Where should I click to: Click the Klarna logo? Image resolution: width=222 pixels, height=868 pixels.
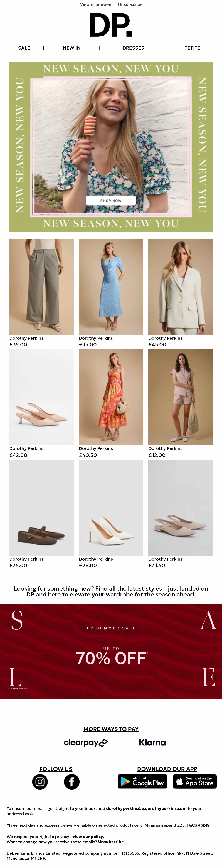(x=152, y=742)
